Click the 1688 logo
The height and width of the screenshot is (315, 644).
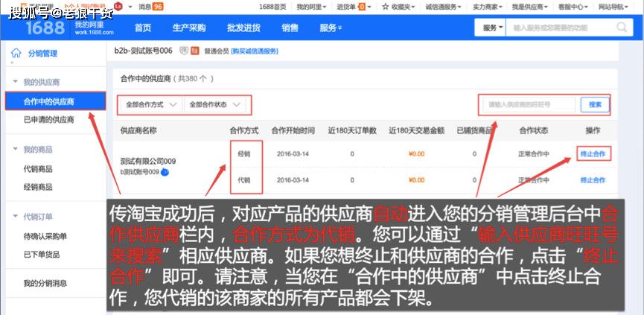(x=45, y=28)
